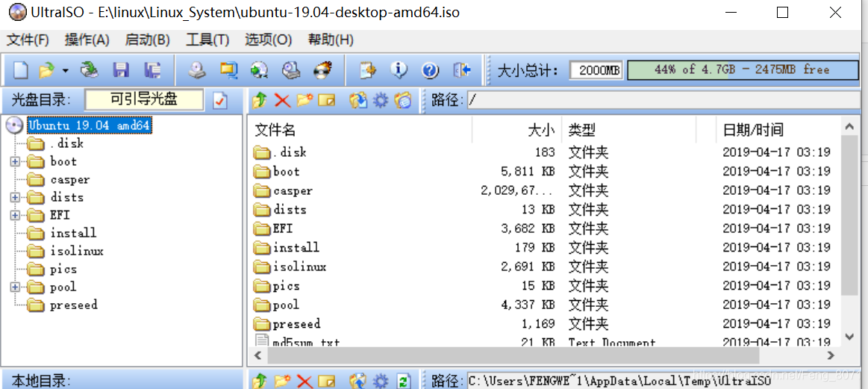Select casper folder row in file list
This screenshot has width=868, height=389.
click(x=544, y=190)
